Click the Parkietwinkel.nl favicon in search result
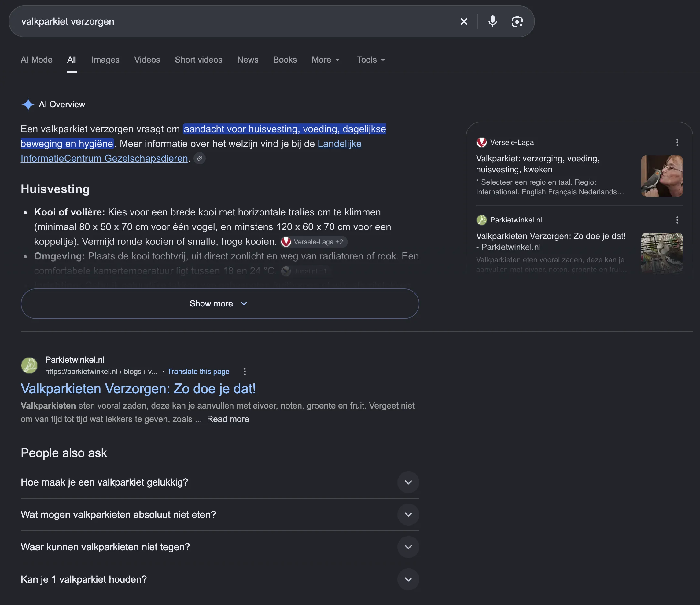The height and width of the screenshot is (605, 700). pyautogui.click(x=29, y=365)
